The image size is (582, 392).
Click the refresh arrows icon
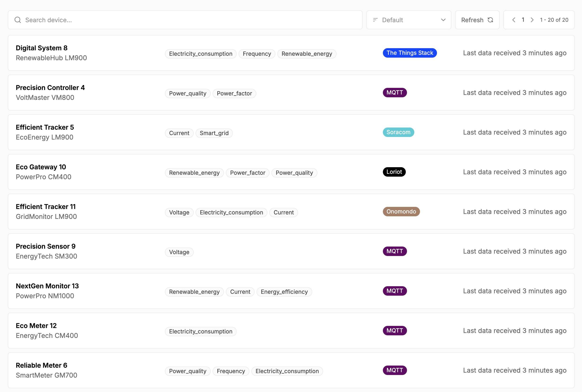tap(491, 20)
